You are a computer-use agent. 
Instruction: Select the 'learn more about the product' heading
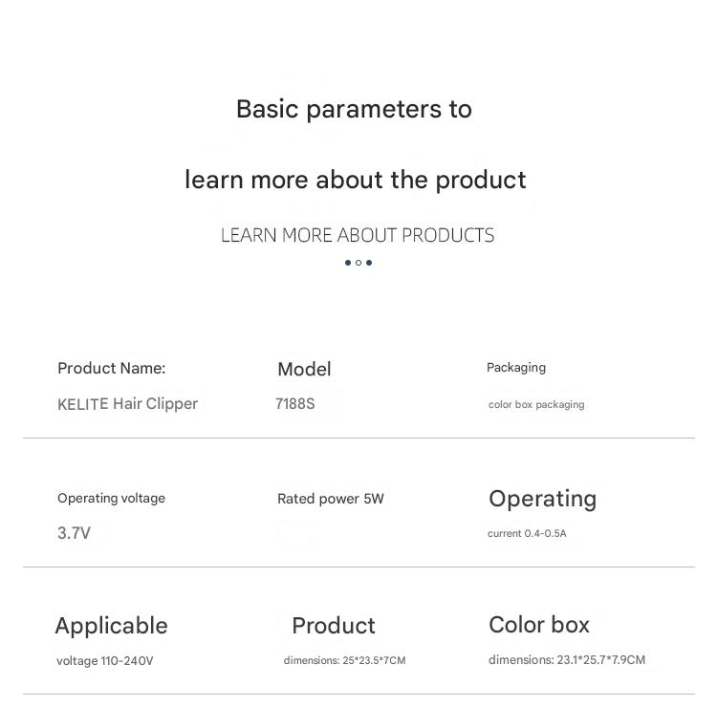click(x=356, y=180)
